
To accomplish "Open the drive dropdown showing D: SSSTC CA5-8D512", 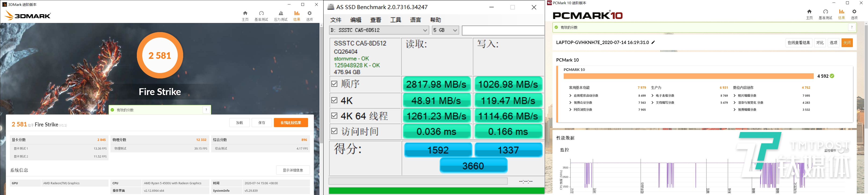I will pyautogui.click(x=379, y=30).
